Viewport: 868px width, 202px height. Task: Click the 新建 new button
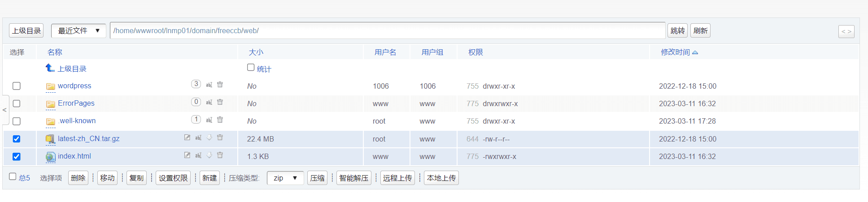pos(209,178)
